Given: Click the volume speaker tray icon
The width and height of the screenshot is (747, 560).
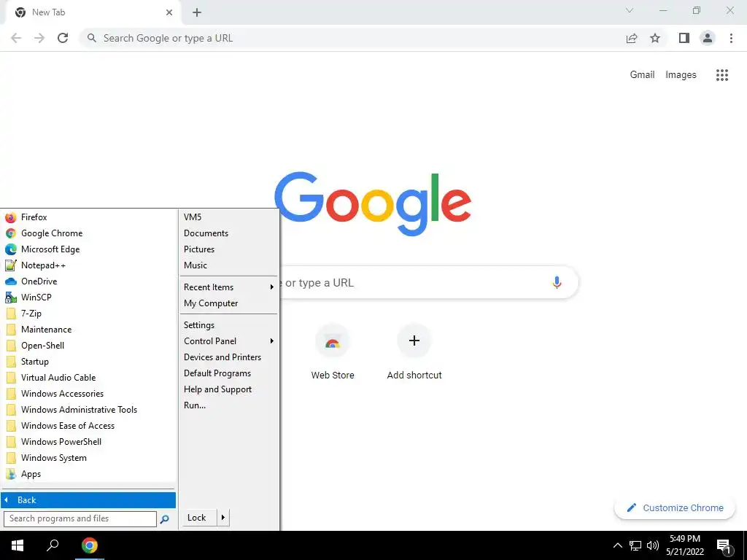Looking at the screenshot, I should point(653,545).
